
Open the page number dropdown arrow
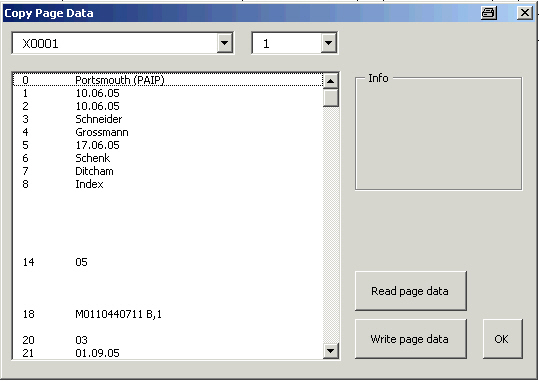[x=328, y=43]
